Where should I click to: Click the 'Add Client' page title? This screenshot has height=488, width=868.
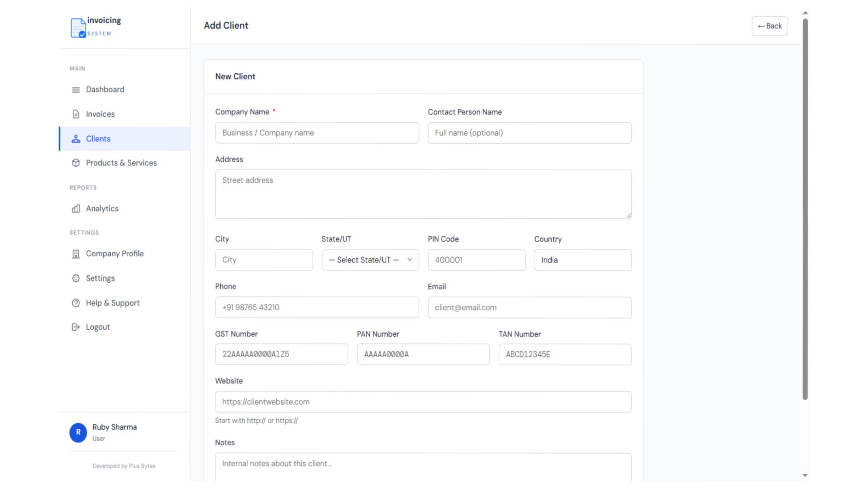pyautogui.click(x=226, y=26)
